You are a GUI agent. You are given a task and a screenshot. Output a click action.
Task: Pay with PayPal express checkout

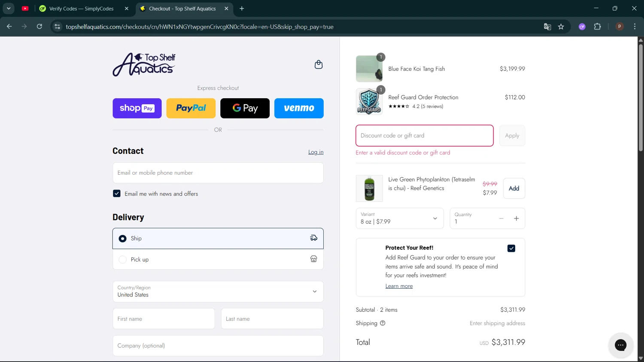pos(191,108)
